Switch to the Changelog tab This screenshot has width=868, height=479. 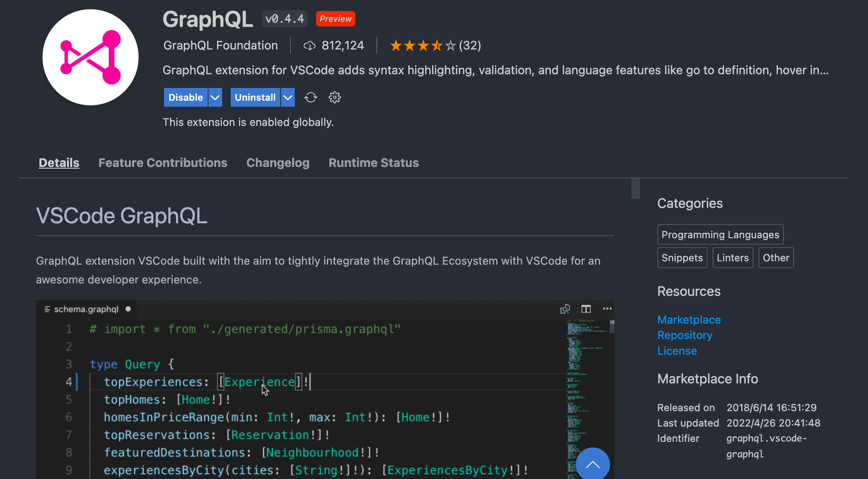(278, 163)
